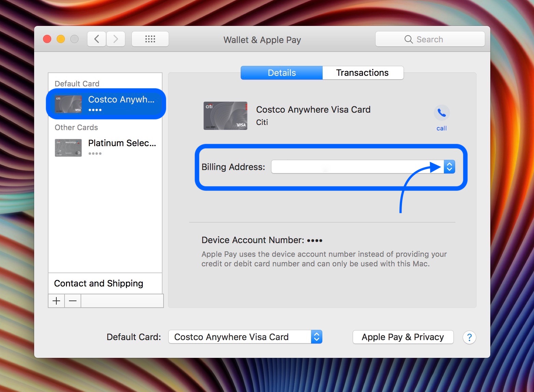Image resolution: width=534 pixels, height=392 pixels.
Task: Select Contact and Shipping
Action: pyautogui.click(x=98, y=283)
